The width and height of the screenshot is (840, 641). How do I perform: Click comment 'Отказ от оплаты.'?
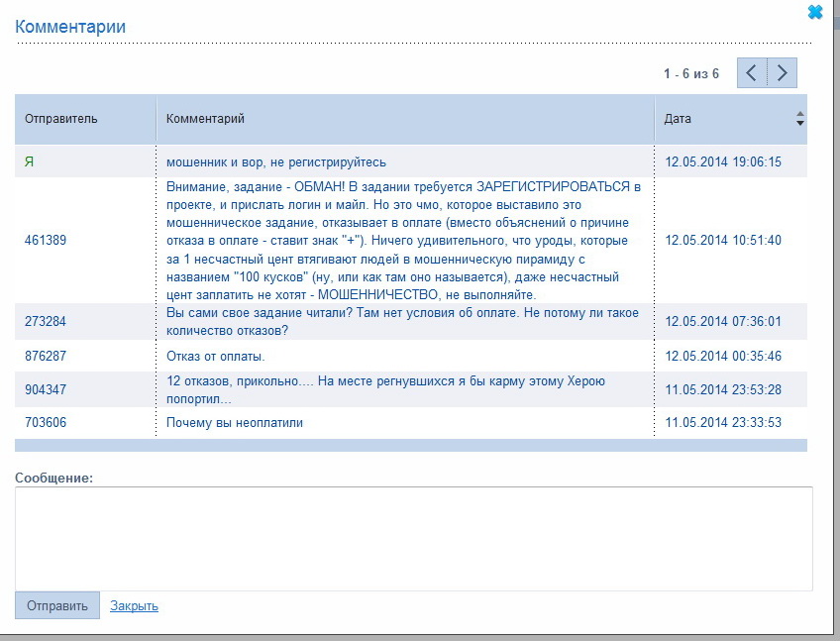click(215, 357)
